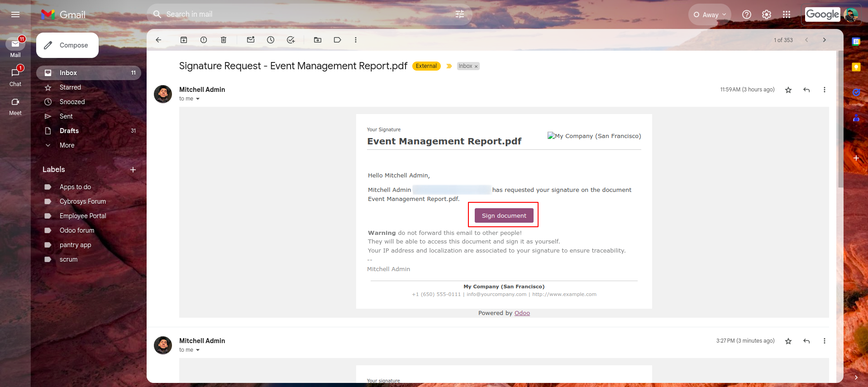Expand recipient details of second message
Image resolution: width=868 pixels, height=387 pixels.
click(198, 350)
